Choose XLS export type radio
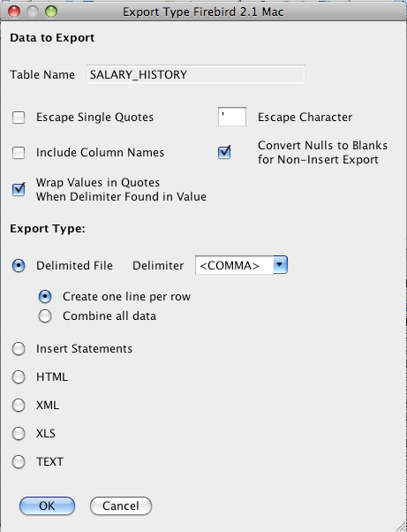The width and height of the screenshot is (407, 532). point(19,433)
